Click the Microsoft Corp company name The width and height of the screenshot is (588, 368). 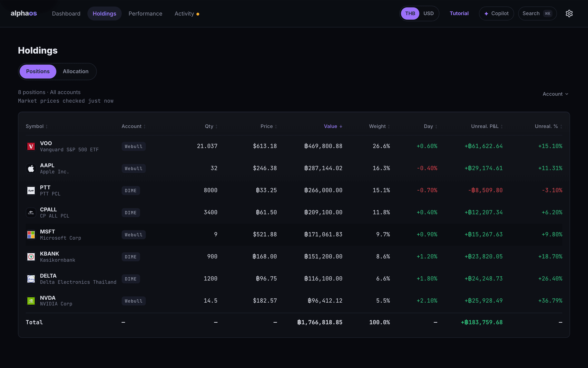coord(60,238)
